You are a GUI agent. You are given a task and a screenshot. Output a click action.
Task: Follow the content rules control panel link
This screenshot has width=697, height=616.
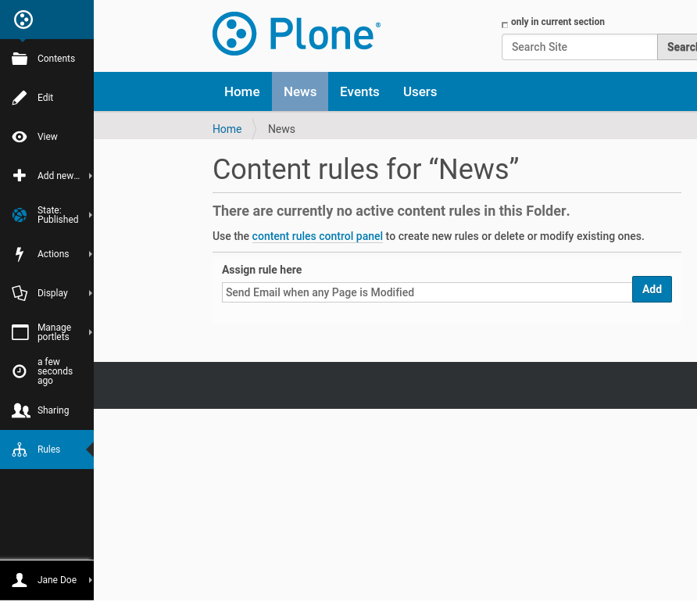[317, 236]
